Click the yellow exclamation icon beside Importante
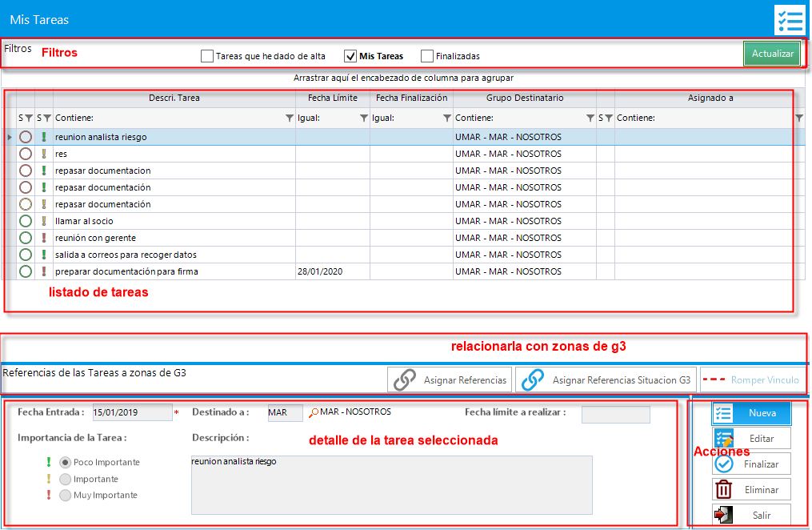The height and width of the screenshot is (530, 812). [49, 479]
